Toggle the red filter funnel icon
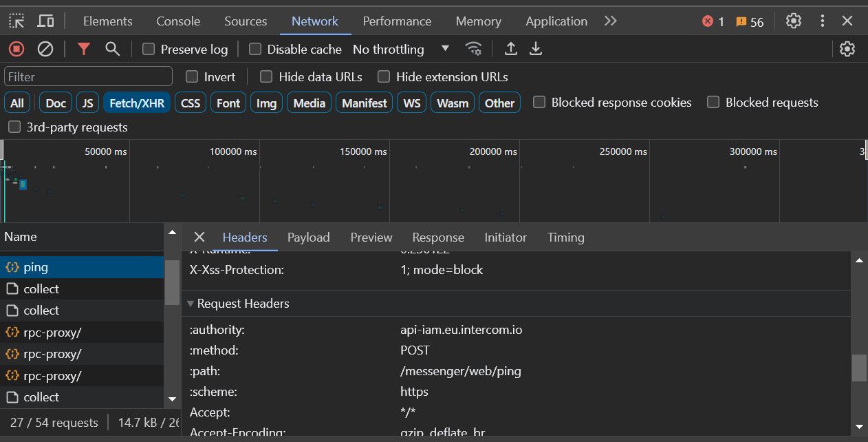Viewport: 868px width, 442px height. [x=84, y=49]
